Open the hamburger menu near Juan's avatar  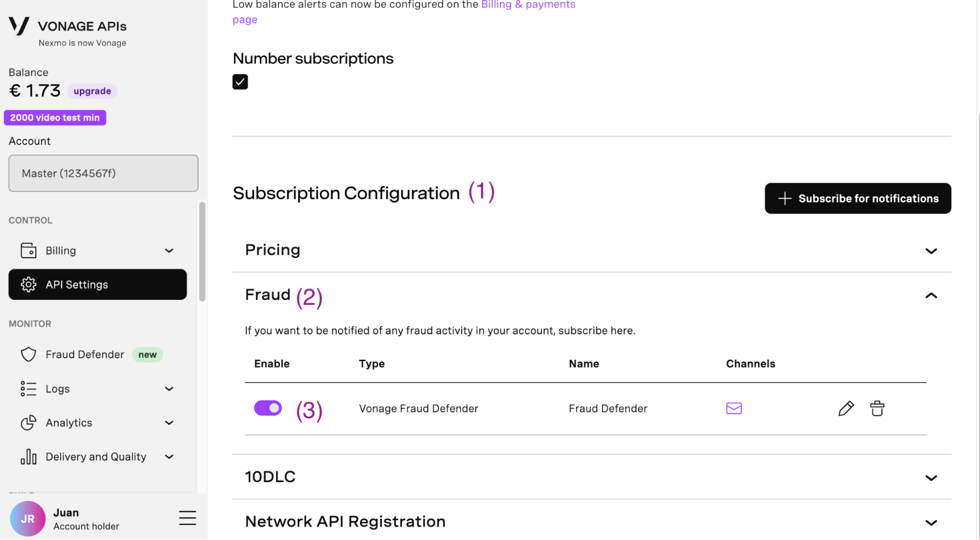187,517
